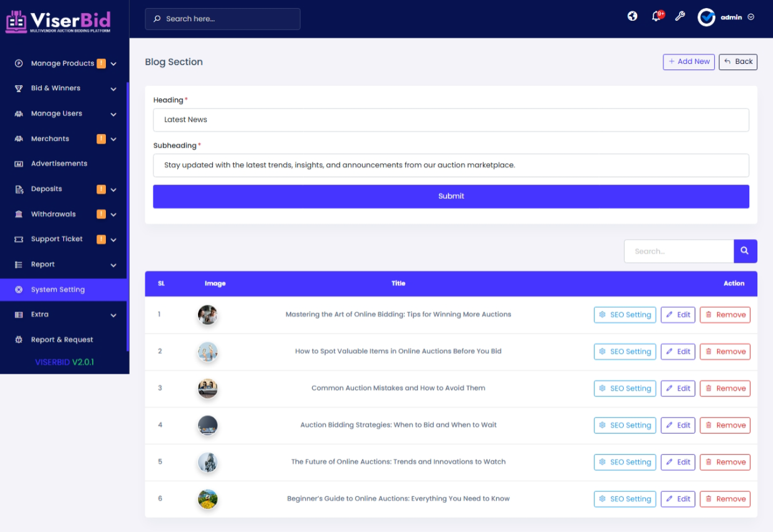The width and height of the screenshot is (773, 532).
Task: Click the orange alert badge on Support Ticket
Action: click(x=101, y=239)
